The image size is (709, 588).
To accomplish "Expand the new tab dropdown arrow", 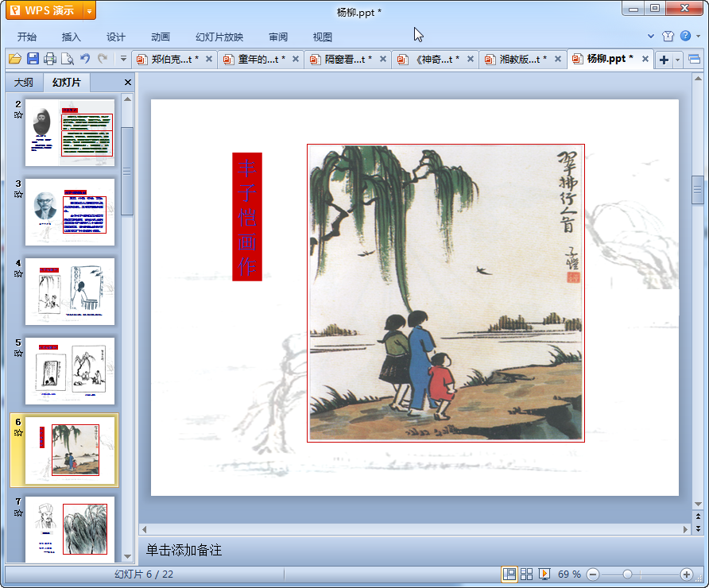I will click(677, 60).
